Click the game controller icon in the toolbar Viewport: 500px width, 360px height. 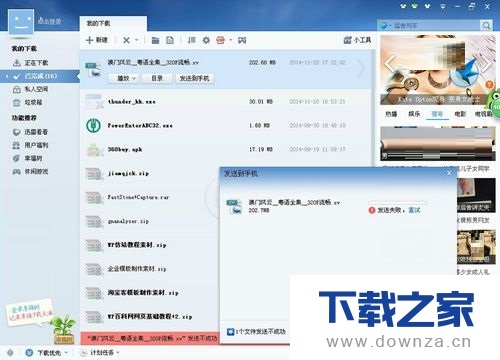(242, 40)
